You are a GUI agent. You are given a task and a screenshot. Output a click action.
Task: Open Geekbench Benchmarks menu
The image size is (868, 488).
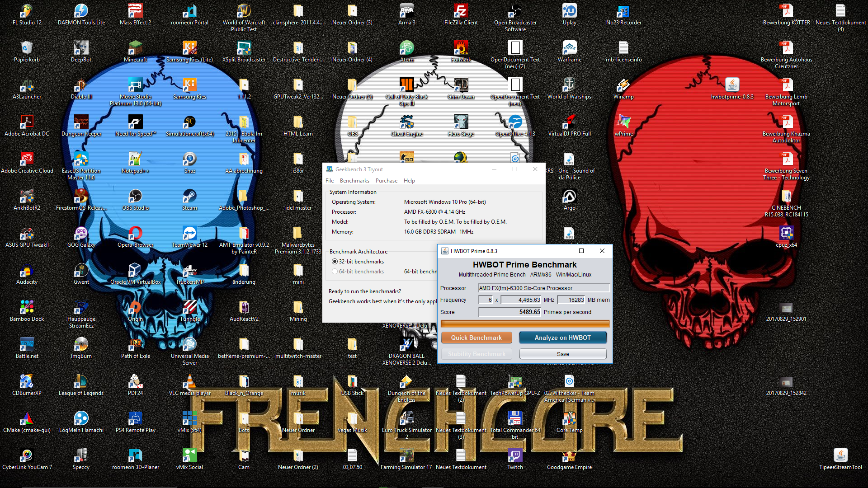354,181
